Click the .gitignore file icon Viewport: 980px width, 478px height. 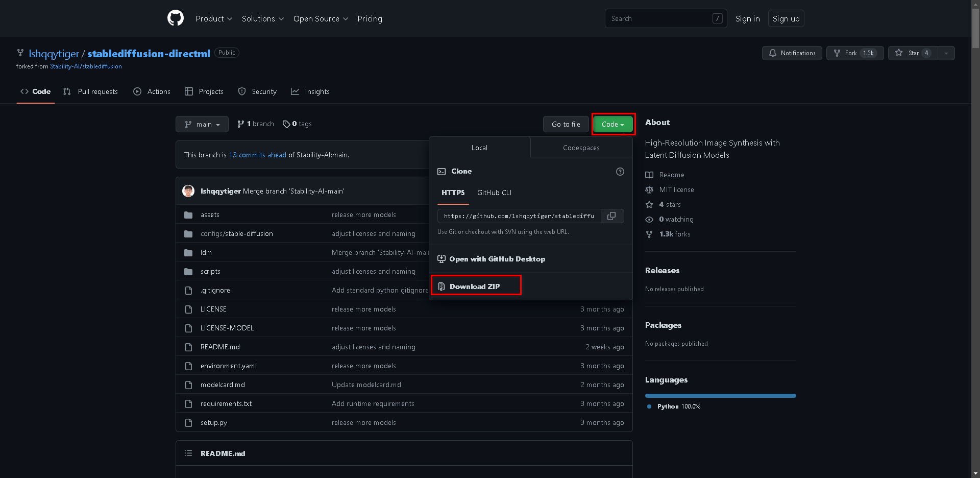(188, 291)
